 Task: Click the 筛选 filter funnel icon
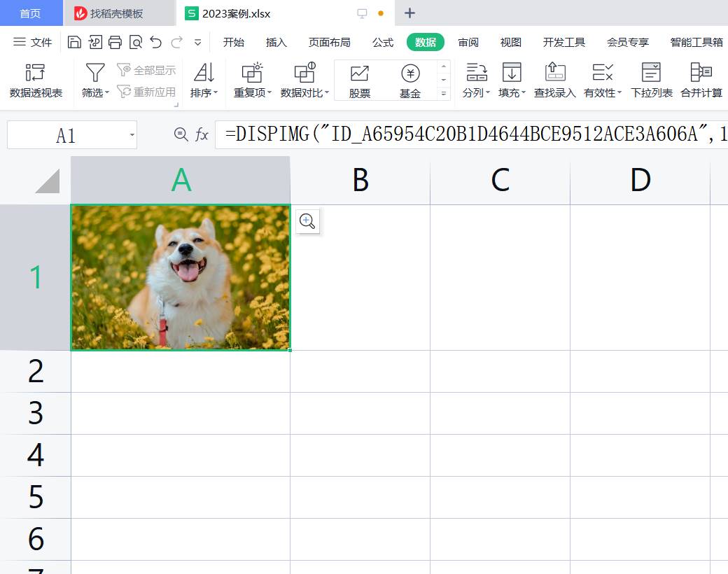[x=95, y=73]
